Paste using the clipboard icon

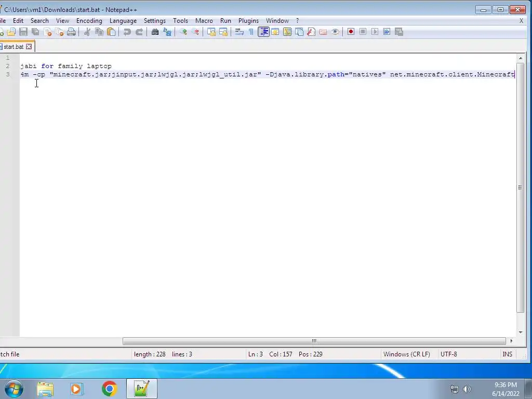coord(111,32)
